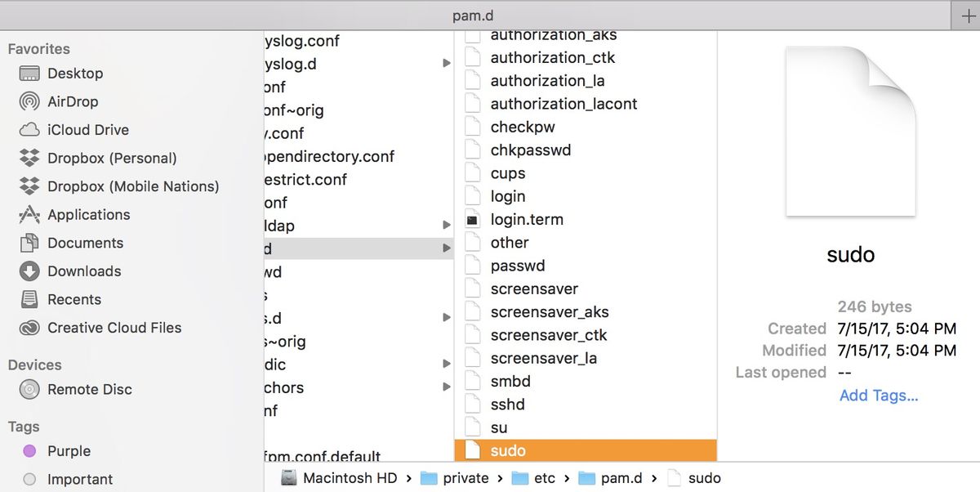Open Documents via its sidebar icon
The image size is (980, 492).
(x=27, y=243)
